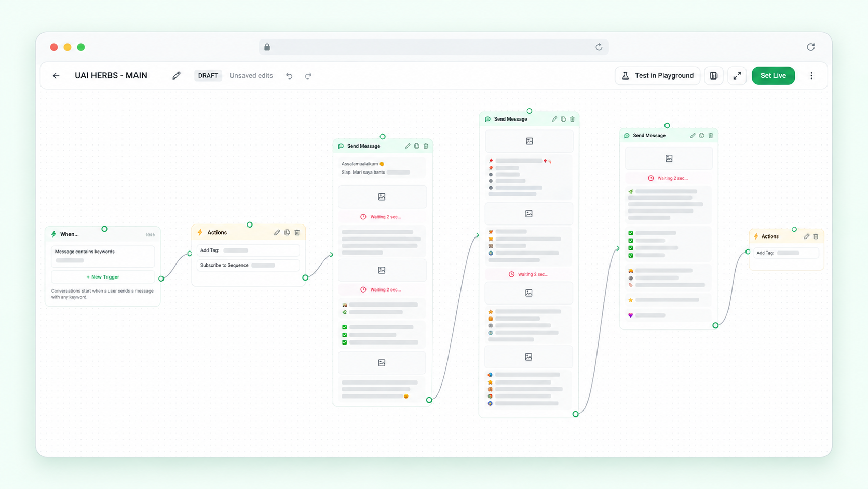Duplicate the Send Message node linked to the final Actions node

(702, 136)
